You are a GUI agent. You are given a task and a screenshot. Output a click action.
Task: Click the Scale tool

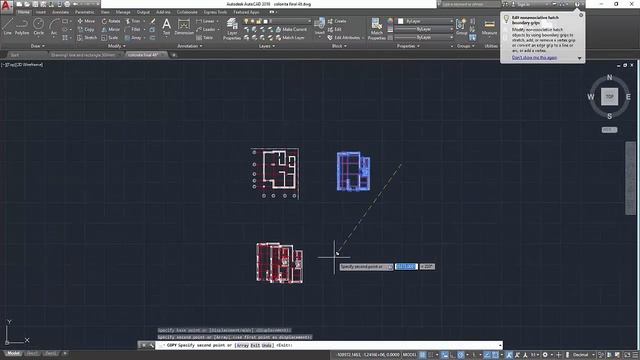[110, 38]
